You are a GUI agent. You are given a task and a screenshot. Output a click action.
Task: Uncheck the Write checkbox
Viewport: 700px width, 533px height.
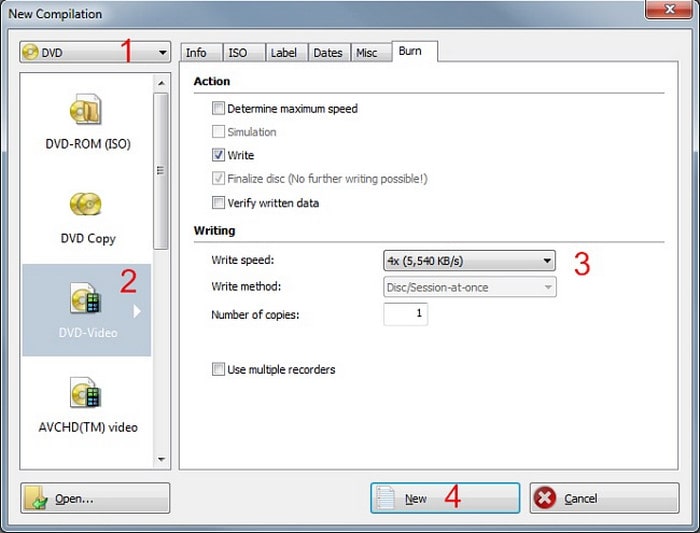point(219,156)
